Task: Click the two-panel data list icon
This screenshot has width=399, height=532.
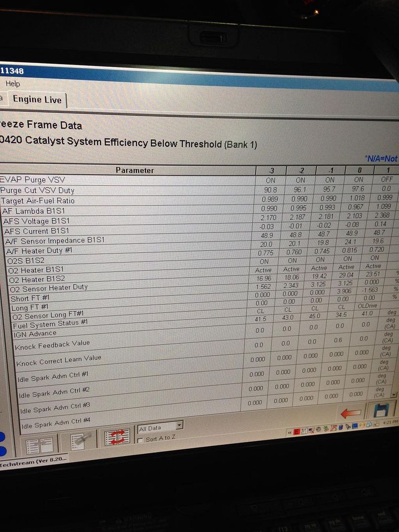Action: [x=39, y=445]
